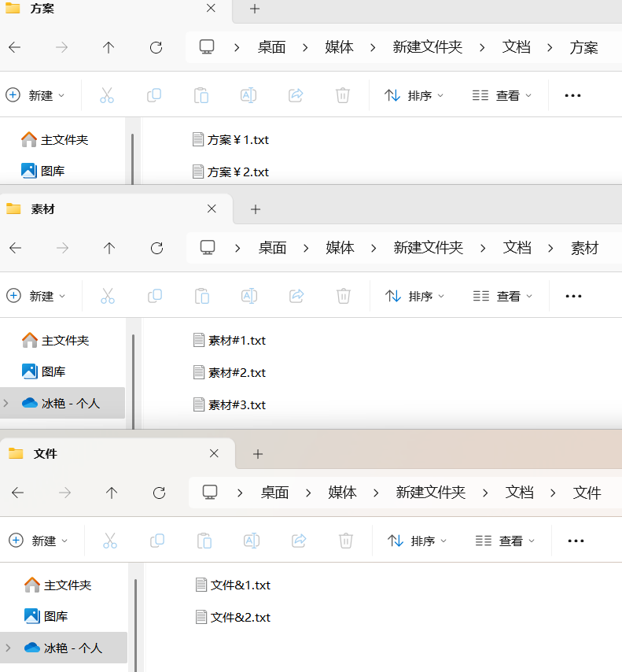The image size is (622, 672).
Task: Open 主文件夹 in 素材 window sidebar
Action: (56, 340)
